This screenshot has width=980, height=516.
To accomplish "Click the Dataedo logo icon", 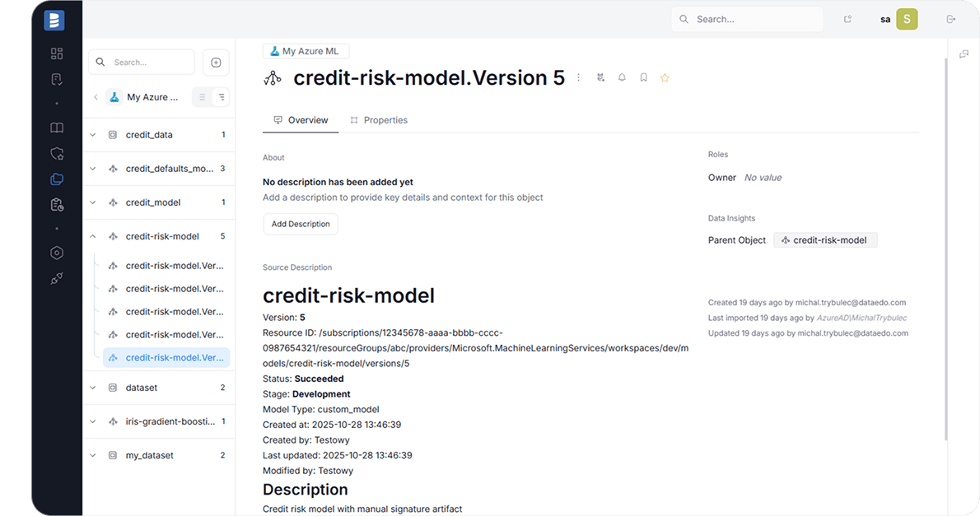I will tap(55, 21).
